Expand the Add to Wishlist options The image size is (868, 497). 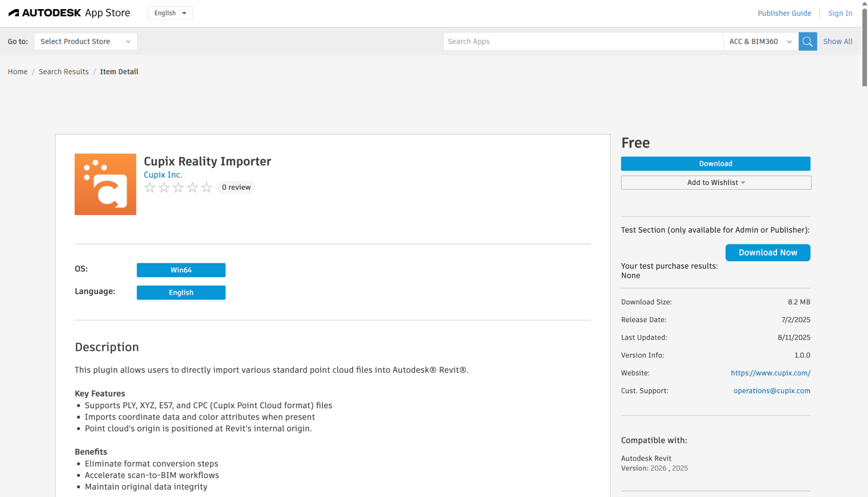pos(715,182)
